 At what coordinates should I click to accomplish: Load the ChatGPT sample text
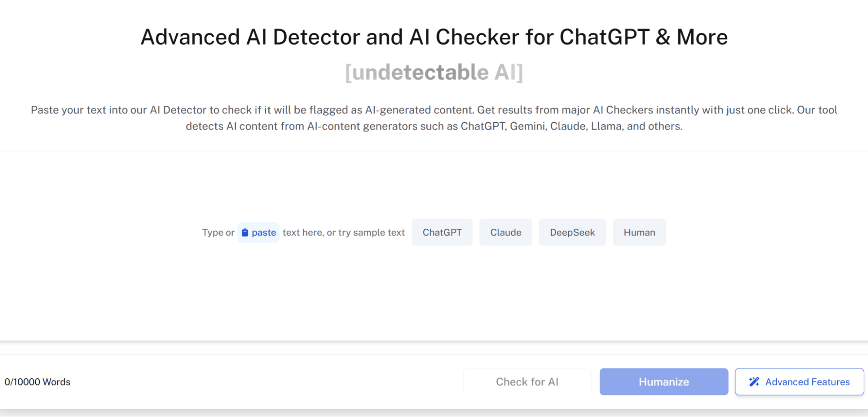click(x=442, y=233)
